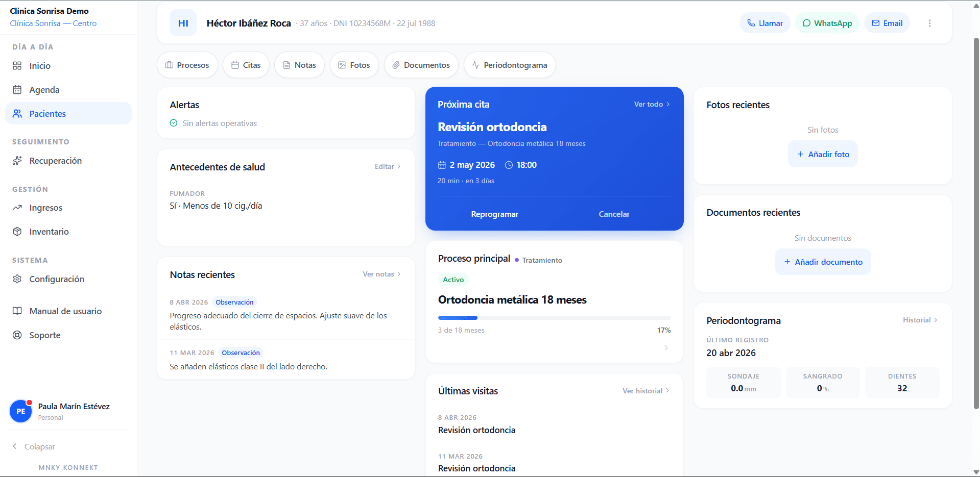The width and height of the screenshot is (980, 477).
Task: Click the Email button
Action: pyautogui.click(x=887, y=23)
